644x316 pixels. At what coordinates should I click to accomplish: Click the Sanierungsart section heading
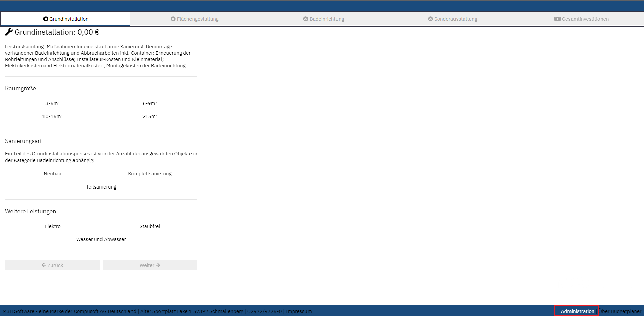point(24,141)
